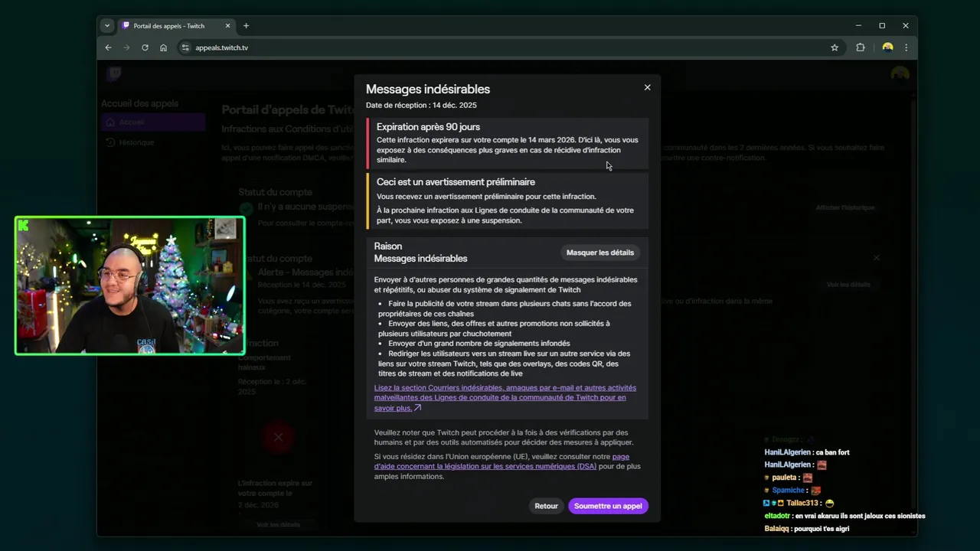Viewport: 980px width, 551px height.
Task: Click Soumettre un appel button
Action: [608, 506]
